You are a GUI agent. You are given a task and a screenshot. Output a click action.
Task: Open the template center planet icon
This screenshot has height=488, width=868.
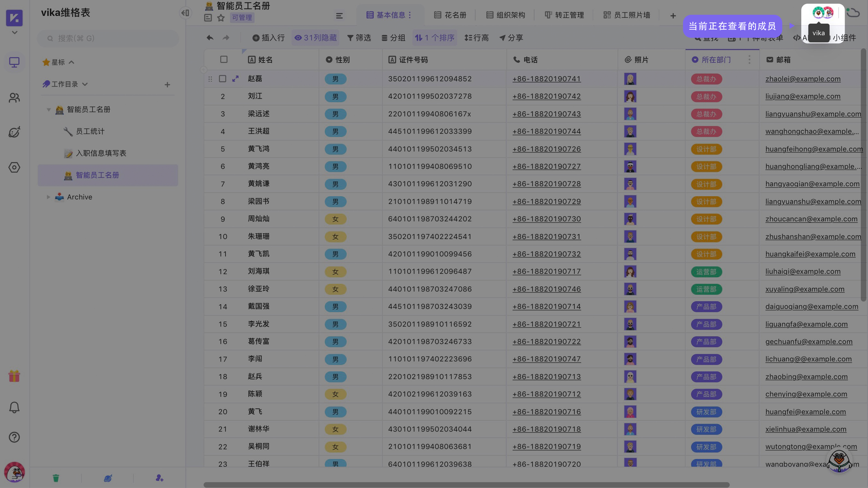14,132
